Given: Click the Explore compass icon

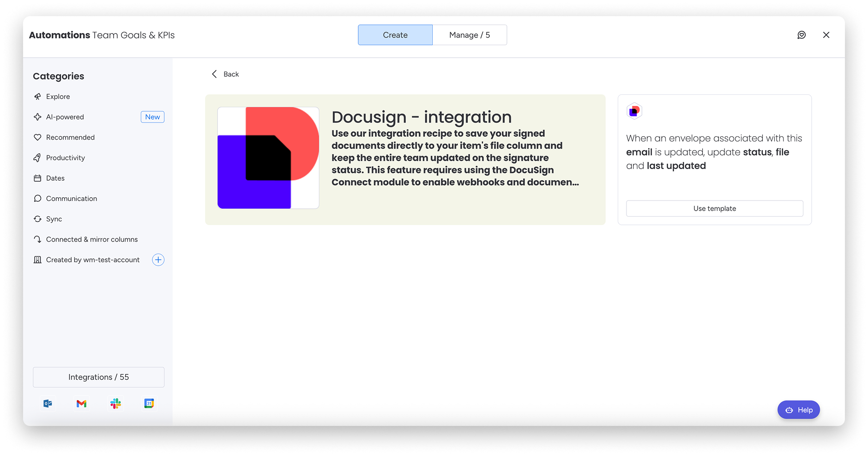Looking at the screenshot, I should (38, 96).
